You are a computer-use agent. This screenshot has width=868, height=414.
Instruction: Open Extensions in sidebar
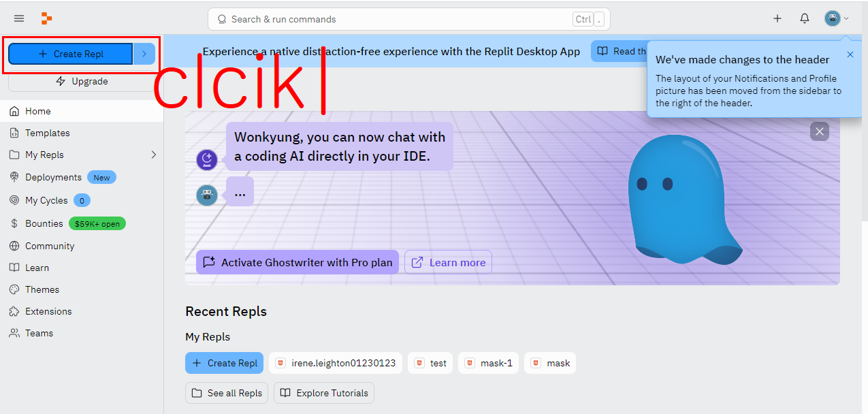pos(82,311)
